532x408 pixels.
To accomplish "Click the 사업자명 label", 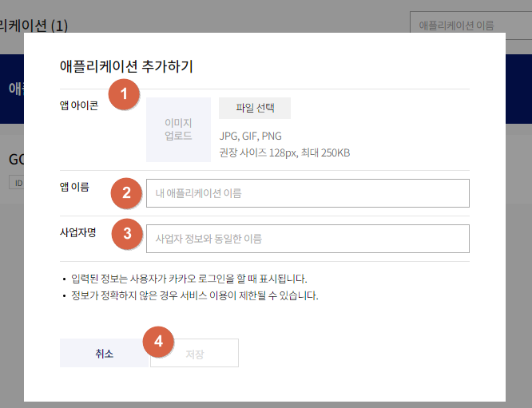I will (x=78, y=232).
